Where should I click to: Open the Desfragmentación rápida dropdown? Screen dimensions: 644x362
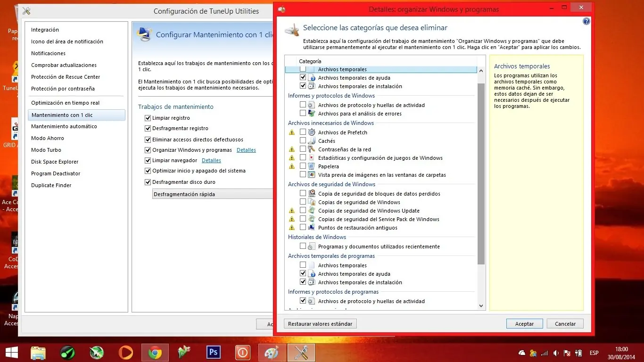[x=213, y=194]
